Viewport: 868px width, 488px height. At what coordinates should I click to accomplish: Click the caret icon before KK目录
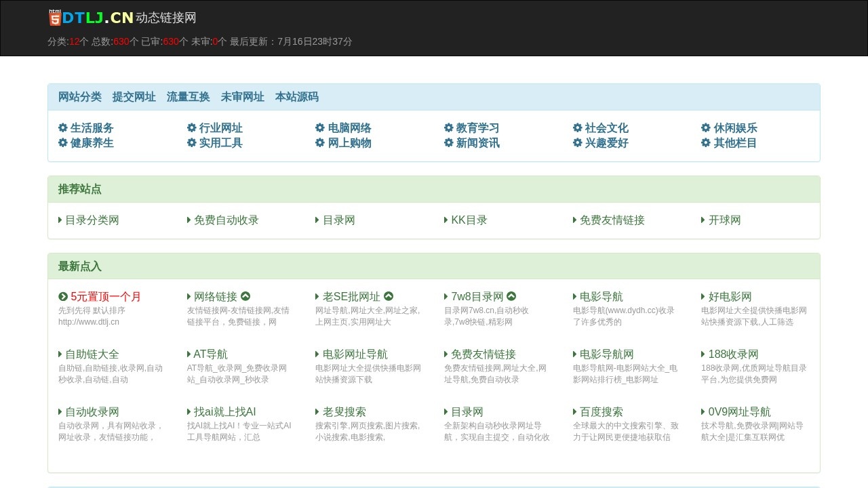click(446, 220)
